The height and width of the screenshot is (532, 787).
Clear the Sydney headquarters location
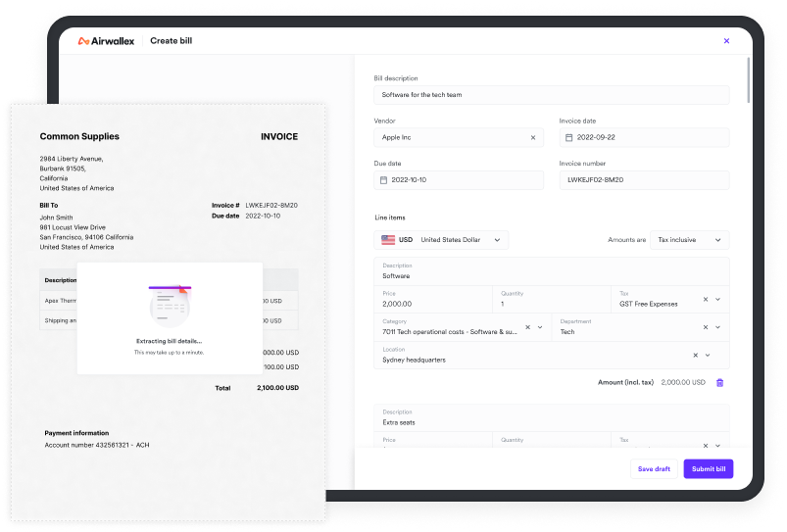(x=696, y=355)
